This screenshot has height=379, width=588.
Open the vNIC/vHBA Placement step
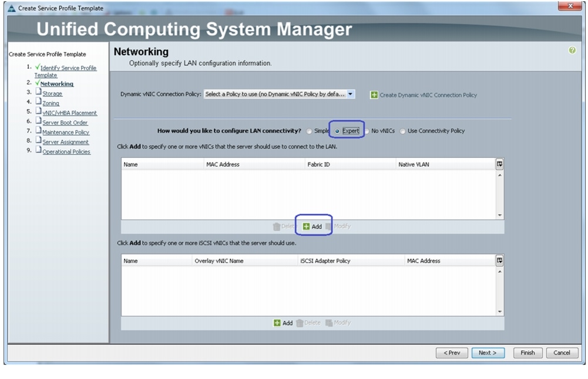pyautogui.click(x=69, y=113)
